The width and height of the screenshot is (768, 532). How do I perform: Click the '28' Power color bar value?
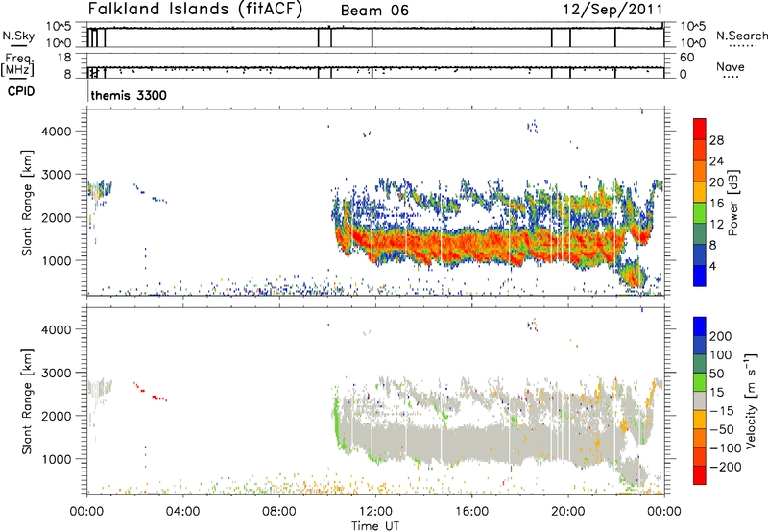tap(716, 140)
